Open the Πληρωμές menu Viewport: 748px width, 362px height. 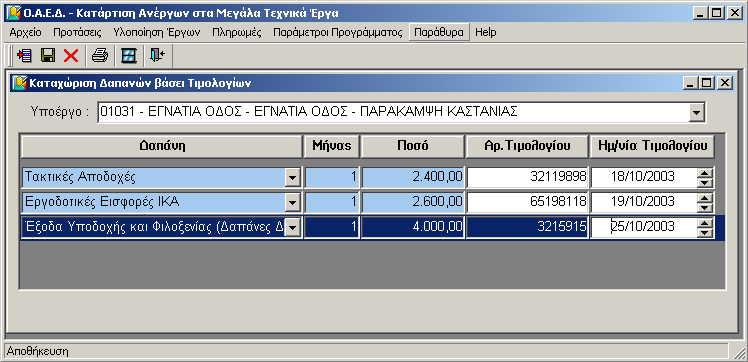tap(237, 32)
